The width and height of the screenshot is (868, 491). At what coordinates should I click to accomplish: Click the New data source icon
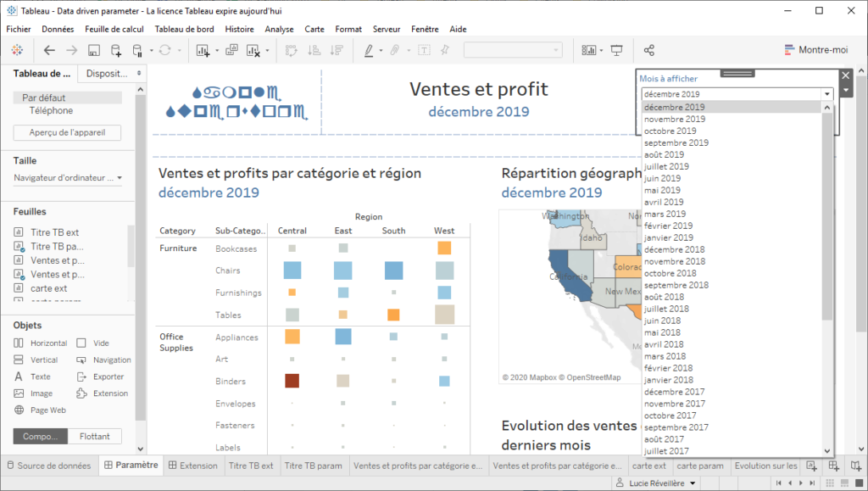[x=115, y=50]
